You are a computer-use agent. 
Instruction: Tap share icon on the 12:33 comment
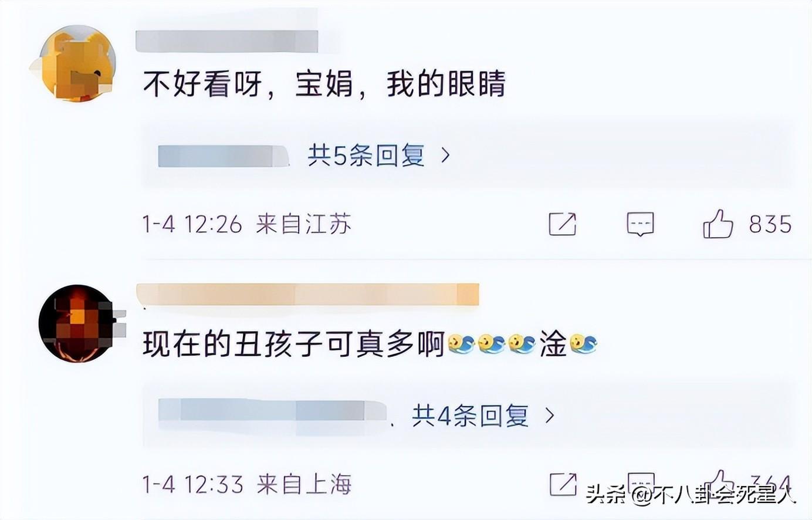[562, 484]
